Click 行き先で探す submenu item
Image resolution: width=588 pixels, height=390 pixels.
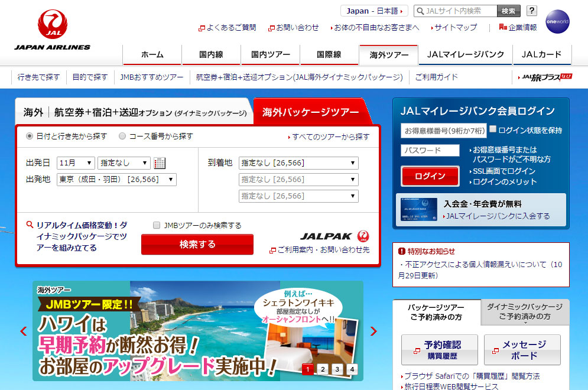pos(38,77)
